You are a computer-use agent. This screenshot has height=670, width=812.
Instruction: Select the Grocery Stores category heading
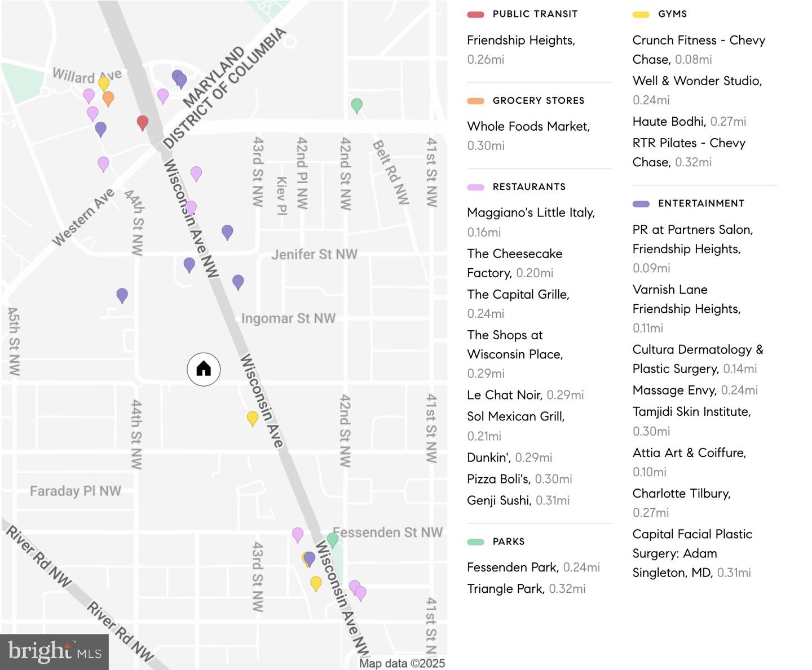539,101
